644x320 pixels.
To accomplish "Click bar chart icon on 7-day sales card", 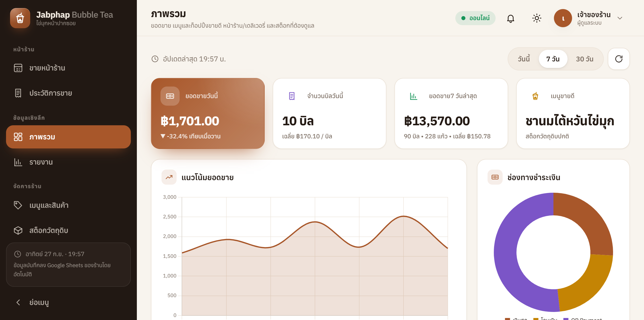I will (414, 96).
